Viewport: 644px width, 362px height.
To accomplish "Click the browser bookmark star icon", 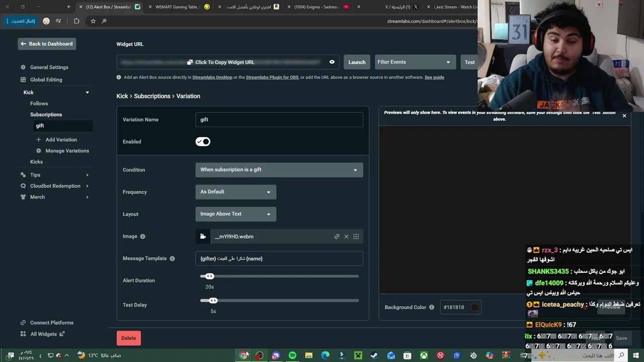I will point(93,21).
